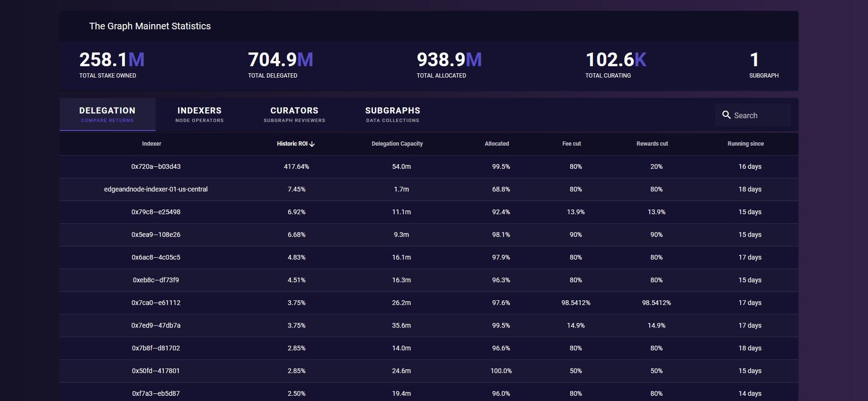Click the 26.2m delegation capacity cell
The image size is (868, 401).
tap(401, 303)
